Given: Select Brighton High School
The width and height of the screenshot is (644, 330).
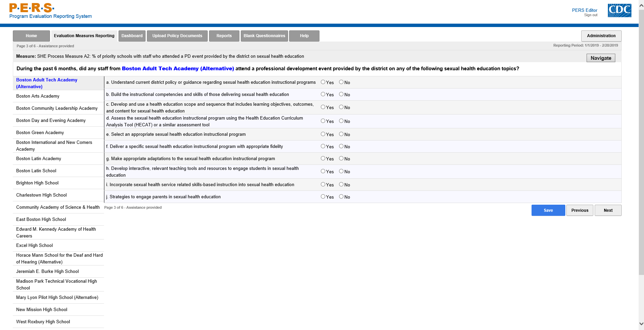Looking at the screenshot, I should click(x=58, y=183).
